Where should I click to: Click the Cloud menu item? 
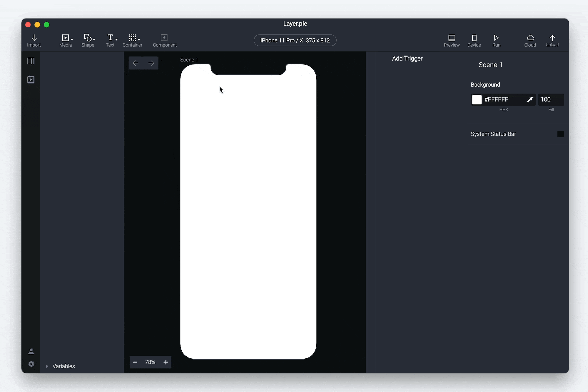(x=530, y=41)
